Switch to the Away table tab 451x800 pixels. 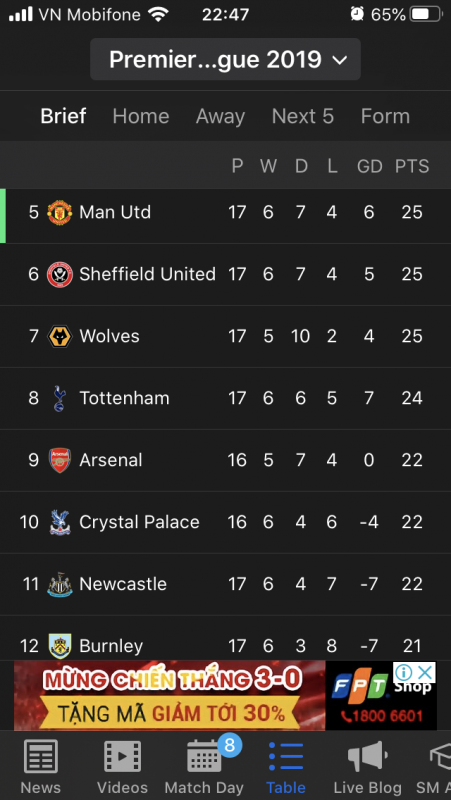[220, 116]
